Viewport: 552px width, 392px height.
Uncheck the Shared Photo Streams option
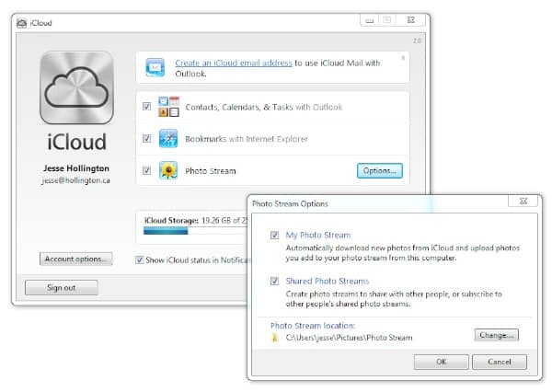[274, 282]
